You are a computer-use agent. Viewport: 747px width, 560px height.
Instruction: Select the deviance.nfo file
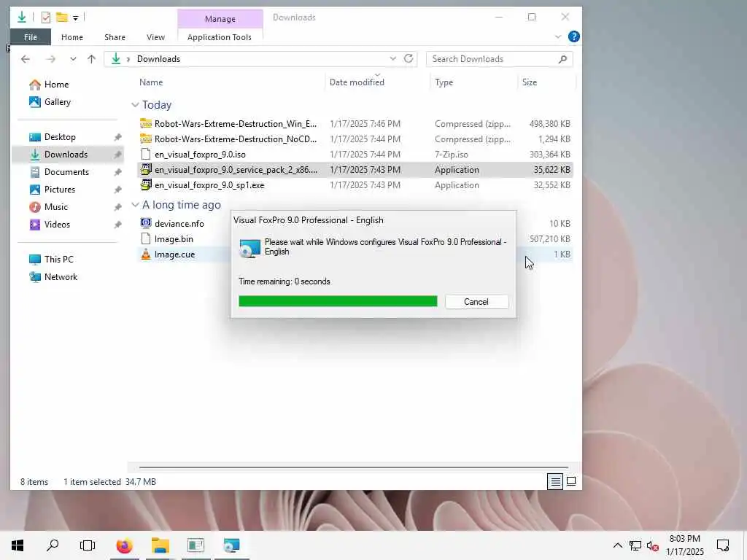pyautogui.click(x=179, y=224)
